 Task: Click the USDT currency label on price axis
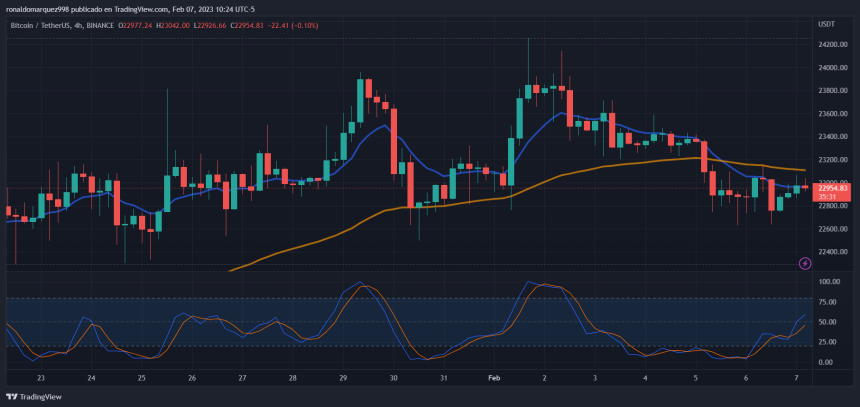(x=827, y=22)
